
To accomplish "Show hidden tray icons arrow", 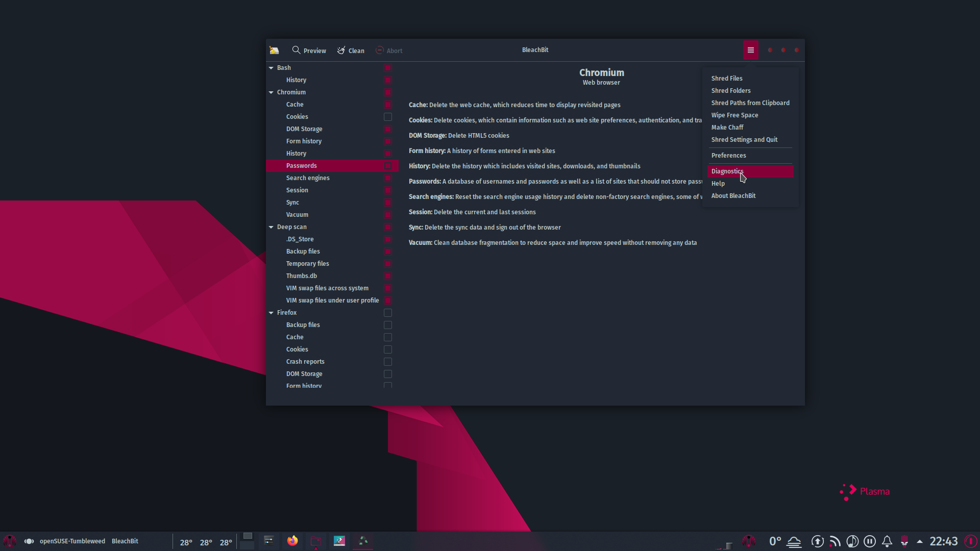I will point(920,541).
